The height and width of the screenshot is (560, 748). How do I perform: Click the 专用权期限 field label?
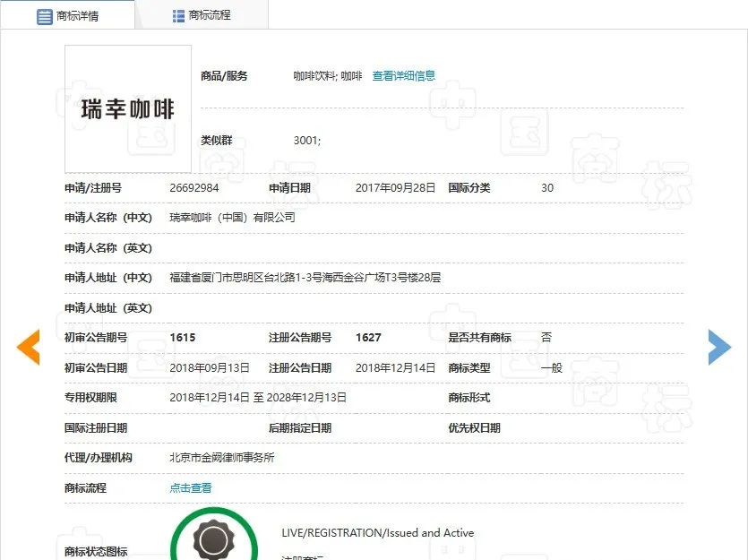click(90, 397)
